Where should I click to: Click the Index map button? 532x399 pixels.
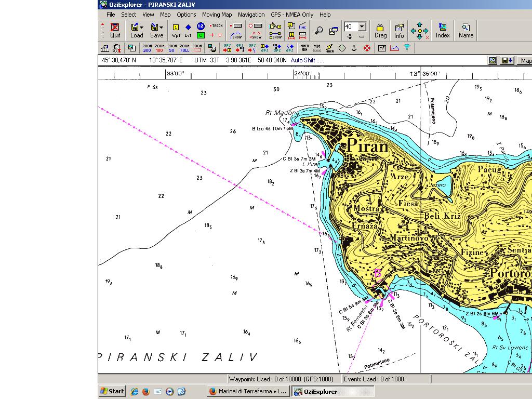click(443, 31)
